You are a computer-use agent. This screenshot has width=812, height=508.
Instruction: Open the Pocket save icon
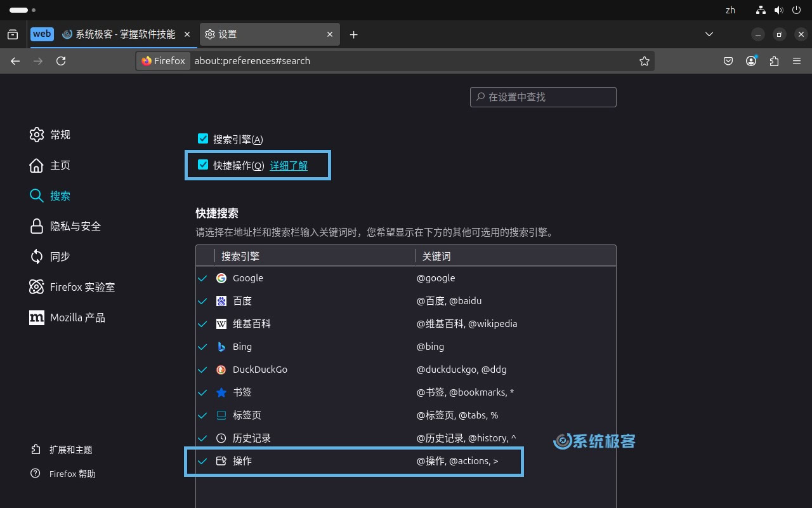click(729, 61)
